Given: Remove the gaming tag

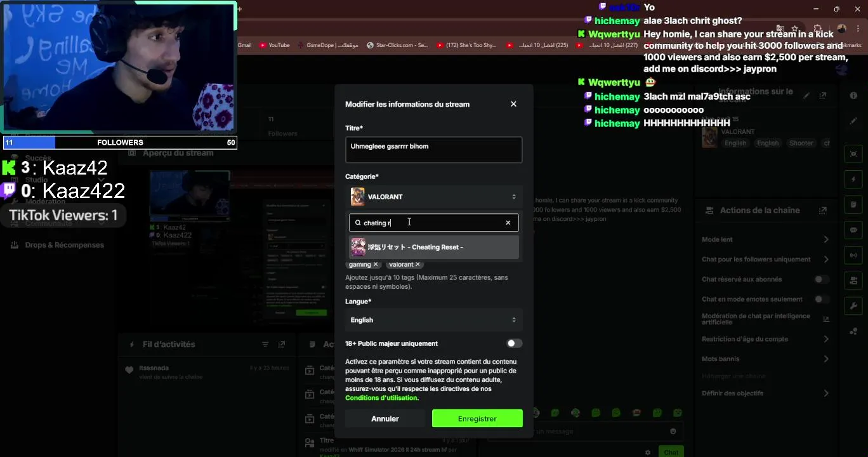Looking at the screenshot, I should (x=376, y=264).
